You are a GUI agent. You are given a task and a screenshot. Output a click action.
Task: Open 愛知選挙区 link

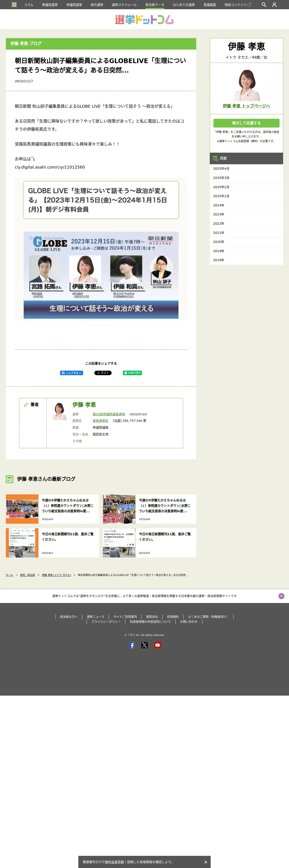(x=101, y=421)
